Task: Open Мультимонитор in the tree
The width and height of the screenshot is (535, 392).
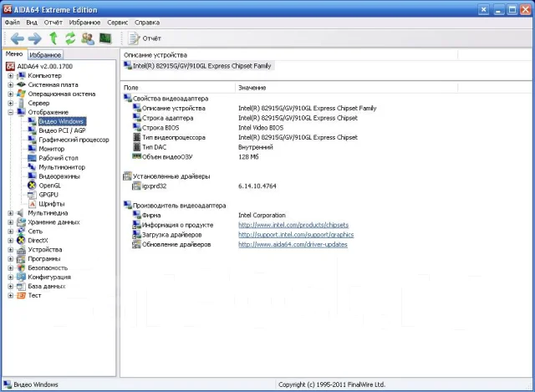Action: coord(62,167)
